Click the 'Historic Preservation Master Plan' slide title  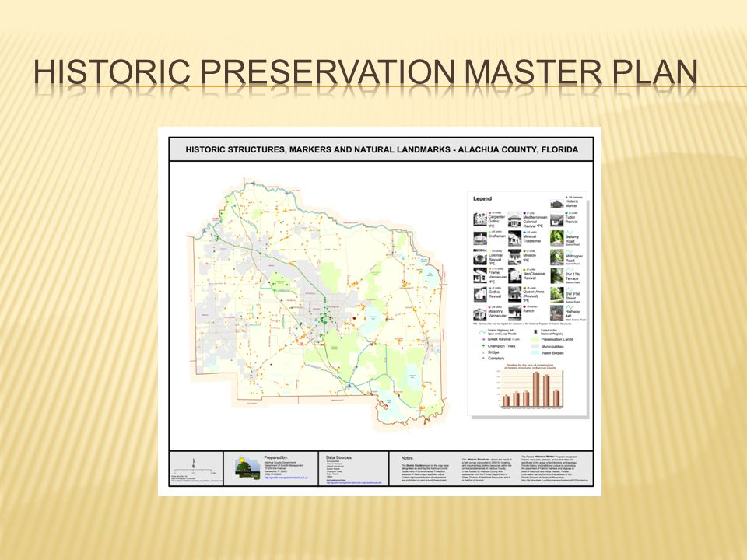tap(366, 72)
